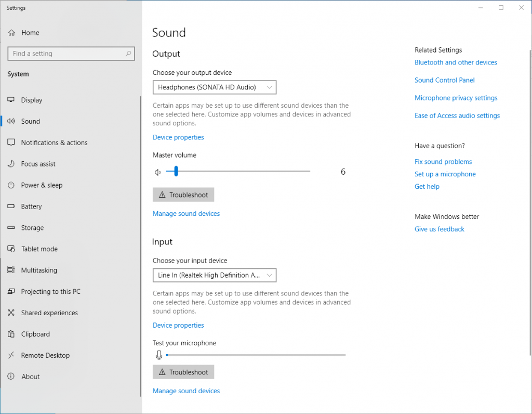Select Projecting to this PC
532x414 pixels.
tap(50, 292)
